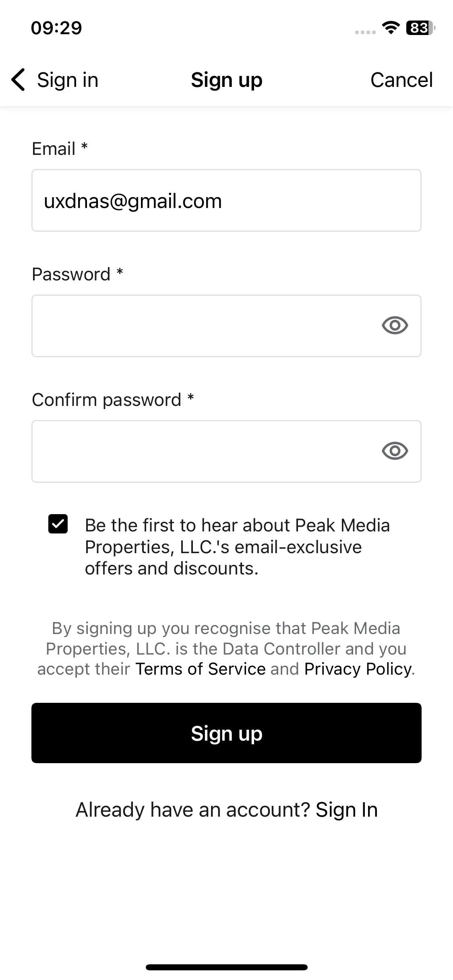Tap Sign In link at bottom

point(347,809)
